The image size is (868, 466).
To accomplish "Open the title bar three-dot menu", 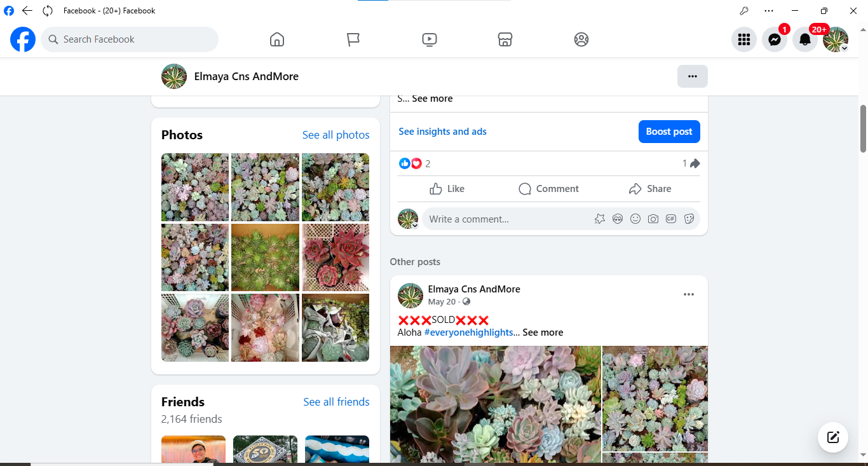I will point(769,11).
